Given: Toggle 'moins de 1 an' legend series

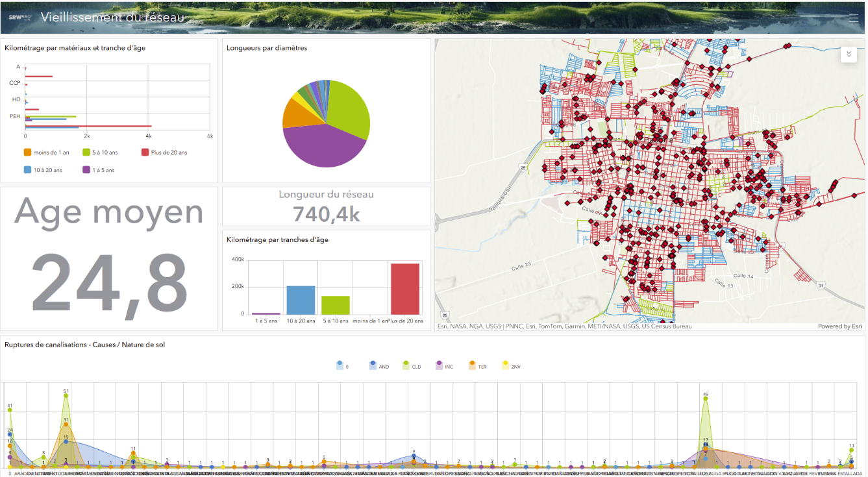Looking at the screenshot, I should tap(28, 153).
